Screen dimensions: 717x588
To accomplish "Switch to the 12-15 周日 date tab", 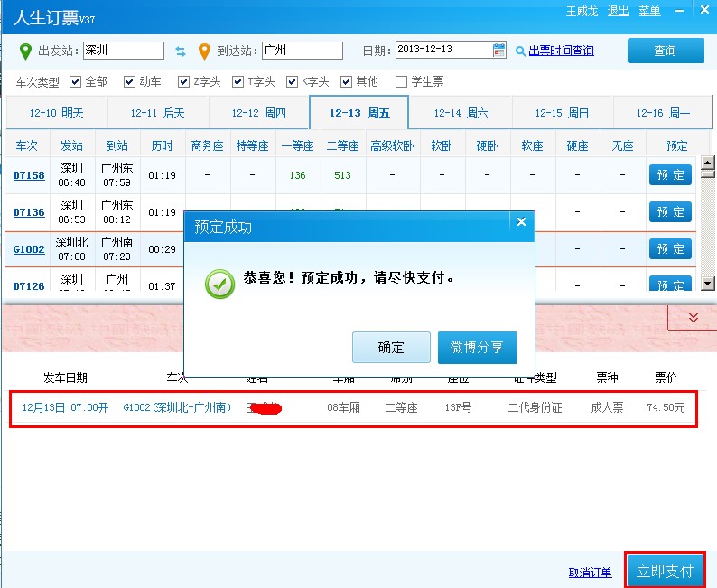I will tap(562, 113).
